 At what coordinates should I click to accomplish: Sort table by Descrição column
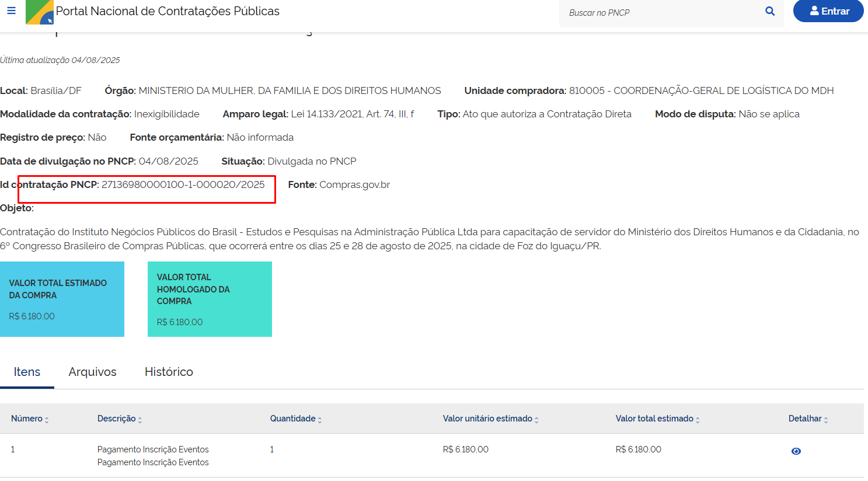[x=140, y=420]
